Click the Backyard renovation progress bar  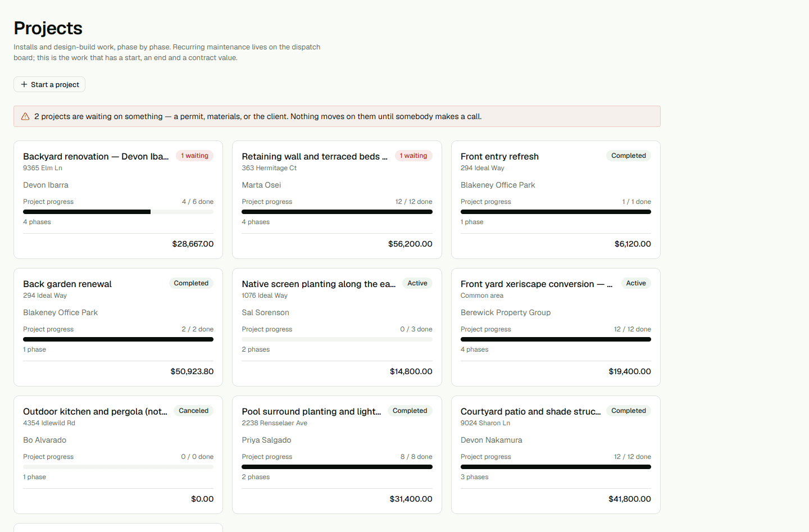(x=118, y=212)
